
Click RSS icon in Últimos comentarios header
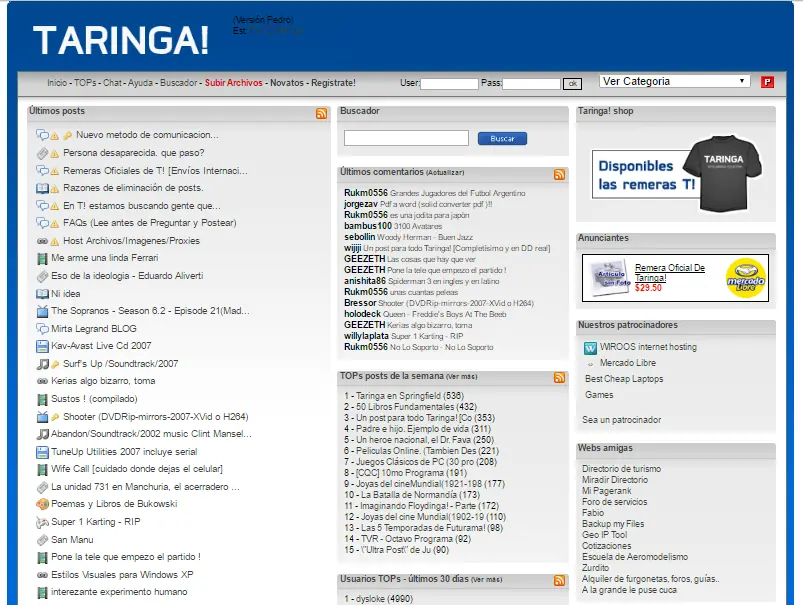559,175
